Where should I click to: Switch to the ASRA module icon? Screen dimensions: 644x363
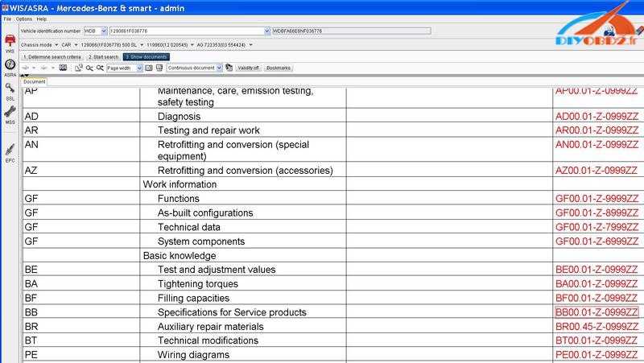point(10,65)
